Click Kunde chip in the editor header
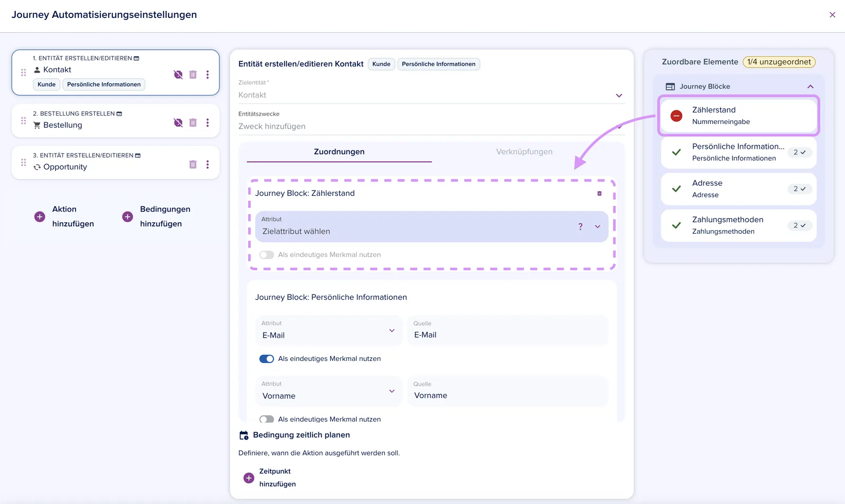Screen dimensions: 845x504 click(x=381, y=64)
